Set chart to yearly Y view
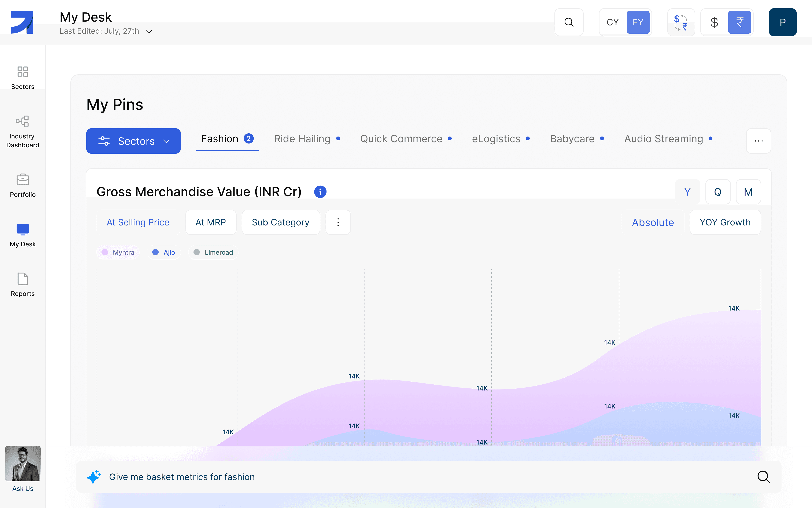 687,192
